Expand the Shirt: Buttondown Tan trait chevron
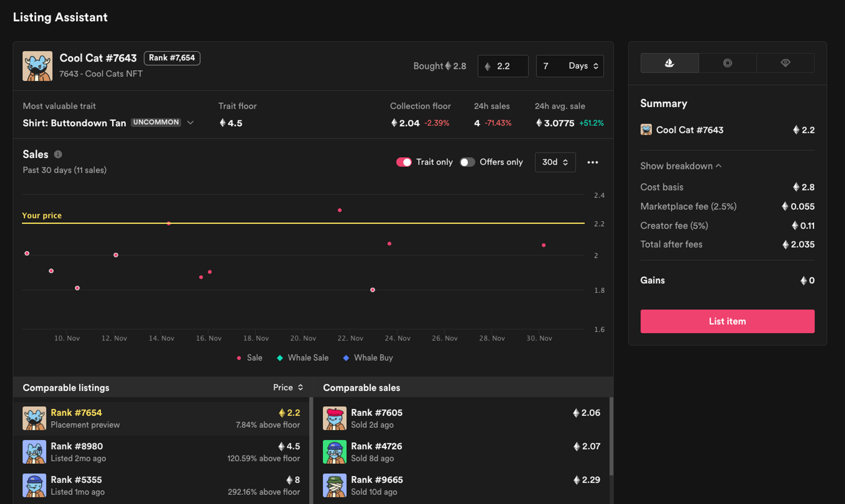This screenshot has width=845, height=504. click(191, 122)
